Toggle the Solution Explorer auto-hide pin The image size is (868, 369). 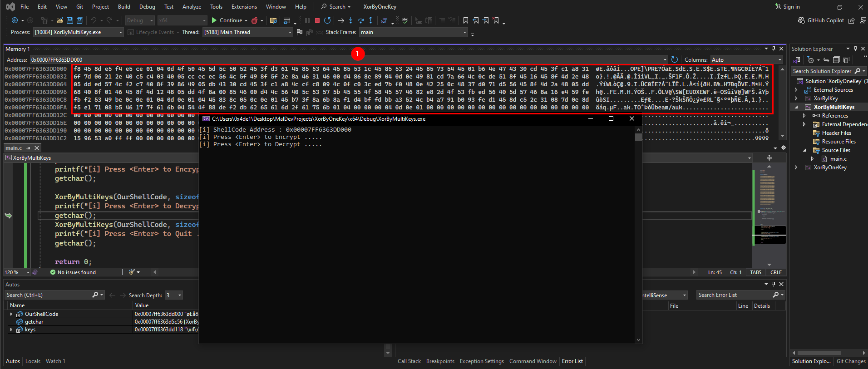855,49
